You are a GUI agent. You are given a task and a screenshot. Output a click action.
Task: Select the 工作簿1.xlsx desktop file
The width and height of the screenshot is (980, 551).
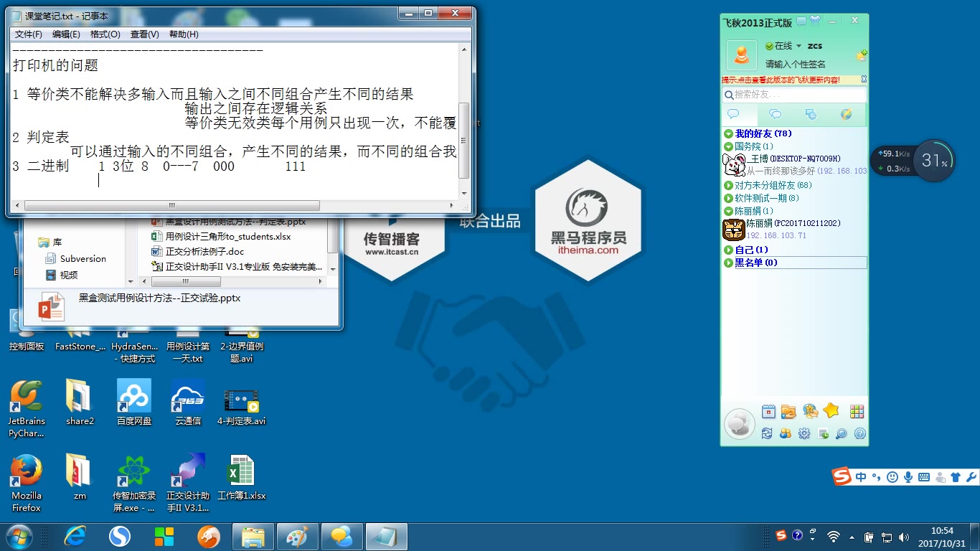[242, 477]
